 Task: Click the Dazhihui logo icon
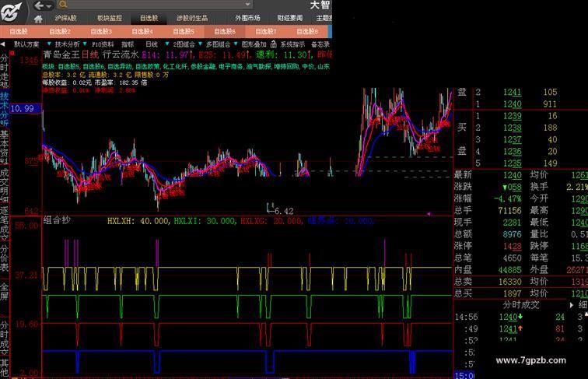coord(11,11)
